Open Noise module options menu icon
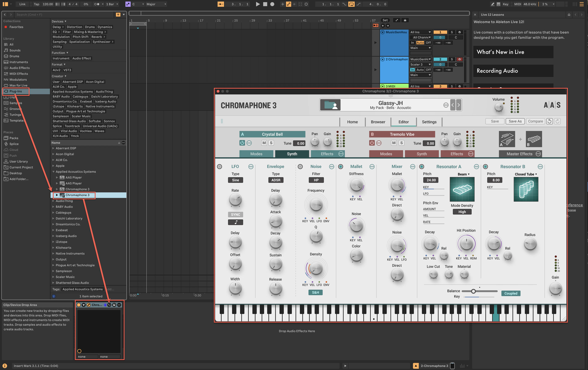Viewport: 588px width, 370px height. click(x=331, y=167)
